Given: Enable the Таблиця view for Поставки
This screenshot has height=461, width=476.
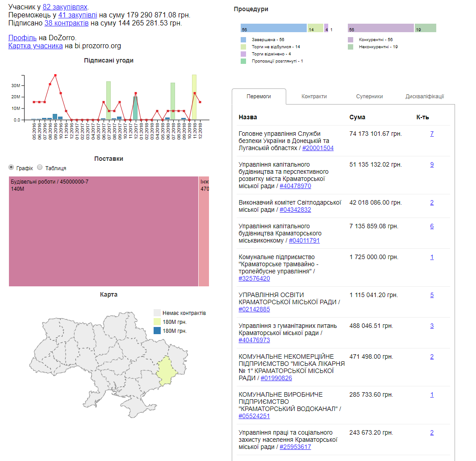Looking at the screenshot, I should pyautogui.click(x=39, y=168).
